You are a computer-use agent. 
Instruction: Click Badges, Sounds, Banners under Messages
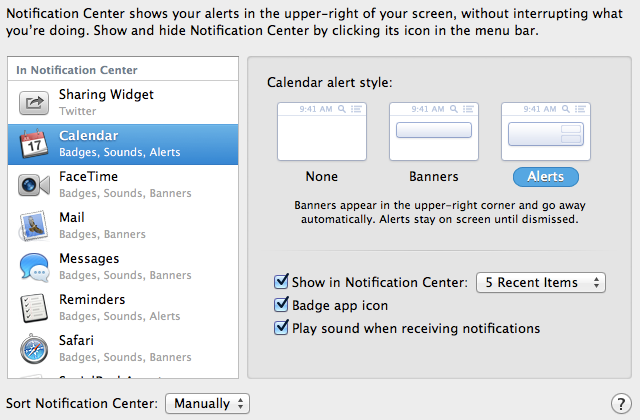(125, 275)
